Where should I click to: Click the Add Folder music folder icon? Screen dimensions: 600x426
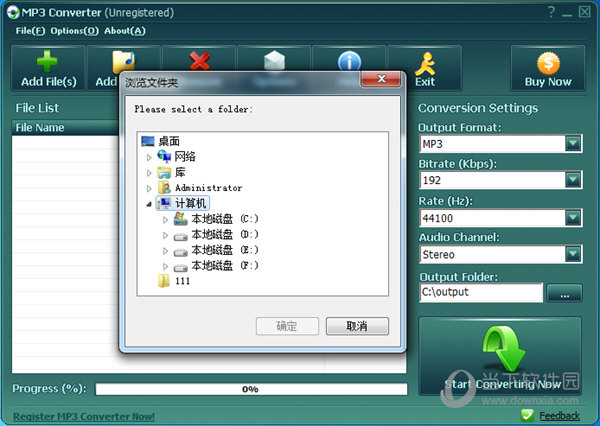tap(123, 61)
